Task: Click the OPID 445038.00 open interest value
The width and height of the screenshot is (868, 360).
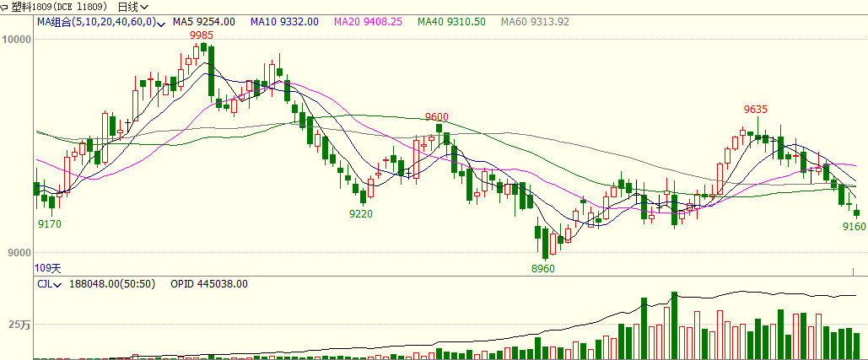Action: [x=209, y=284]
